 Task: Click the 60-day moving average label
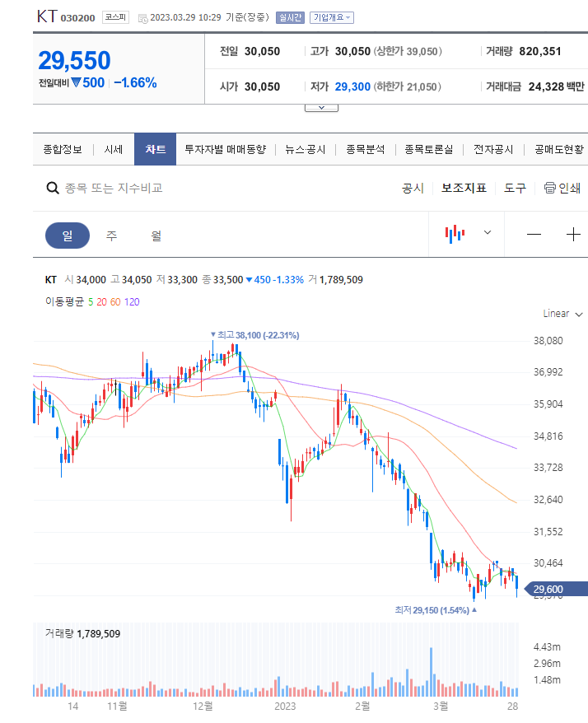(115, 302)
